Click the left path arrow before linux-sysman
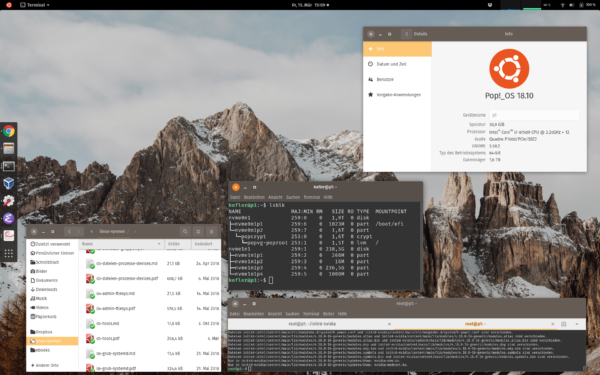This screenshot has width=600, height=375. point(91,232)
